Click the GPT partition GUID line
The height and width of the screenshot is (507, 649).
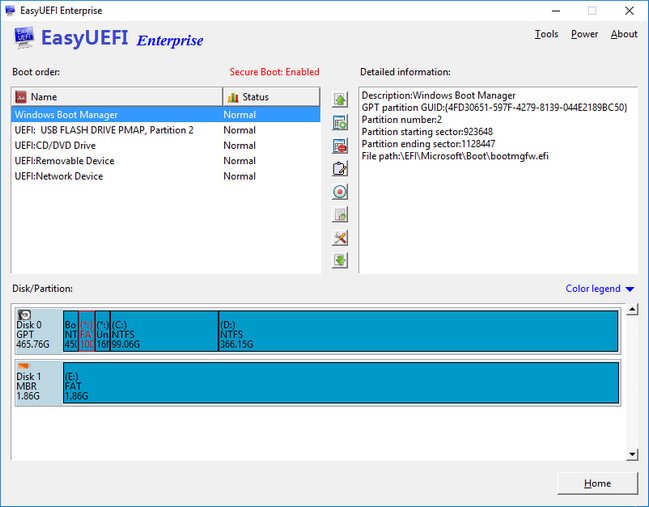(494, 108)
